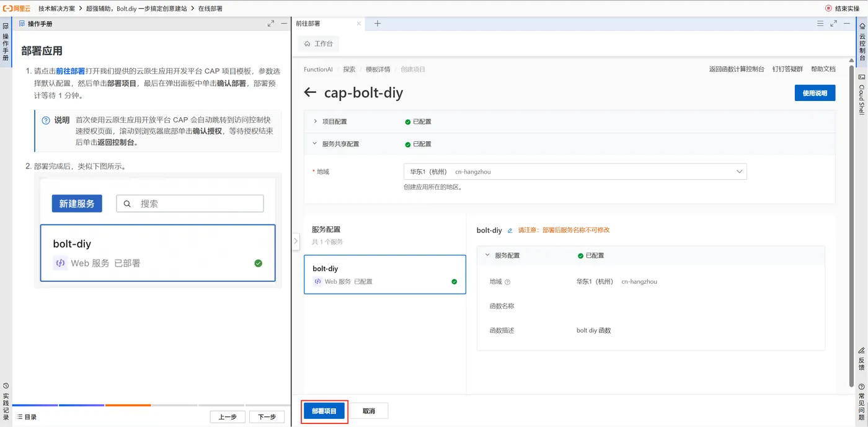
Task: Collapse the manual with the divider arrow
Action: [296, 241]
